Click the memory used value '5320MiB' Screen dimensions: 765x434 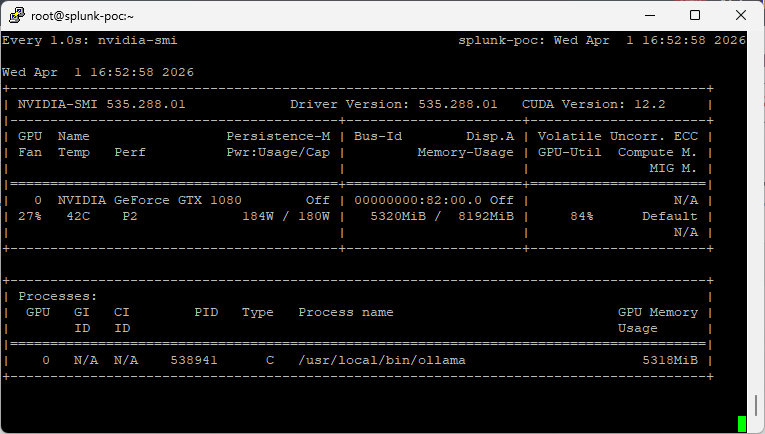398,216
